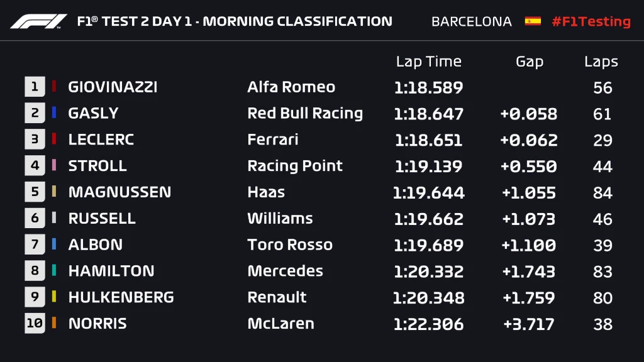Viewport: 644px width, 362px height.
Task: Click the position 1 badge
Action: [x=35, y=87]
